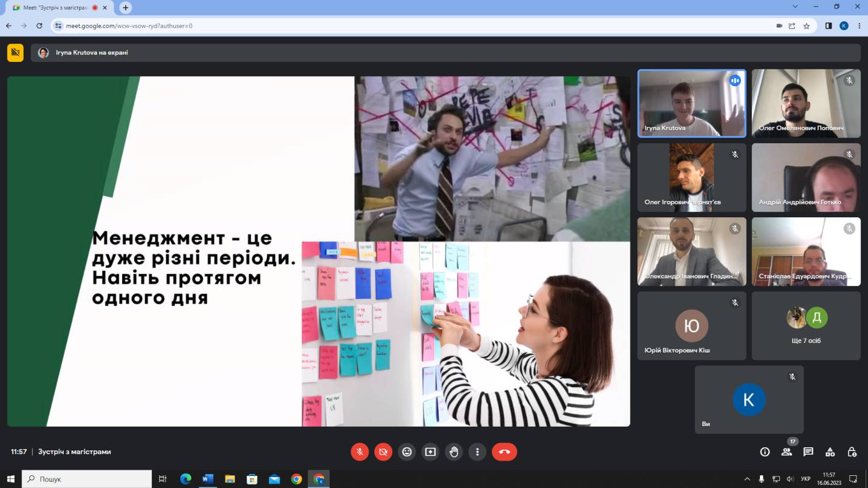Toggle the microphone mute button

pos(360,452)
